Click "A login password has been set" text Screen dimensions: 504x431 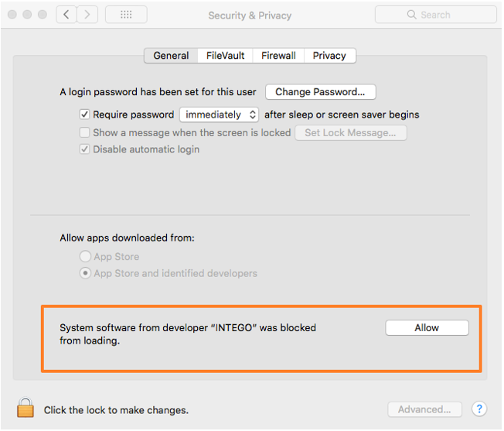point(158,92)
